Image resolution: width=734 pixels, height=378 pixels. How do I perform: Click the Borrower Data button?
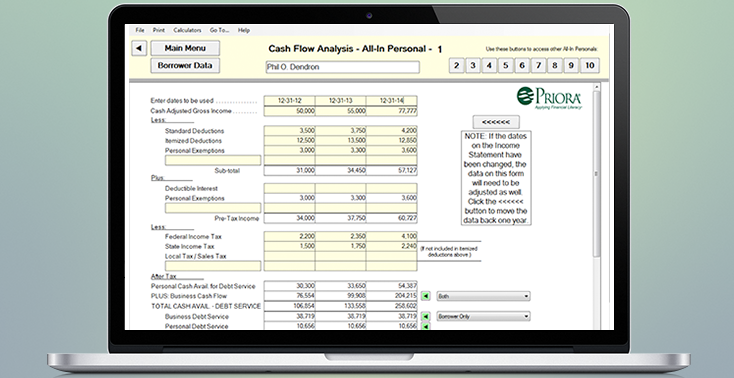(185, 66)
